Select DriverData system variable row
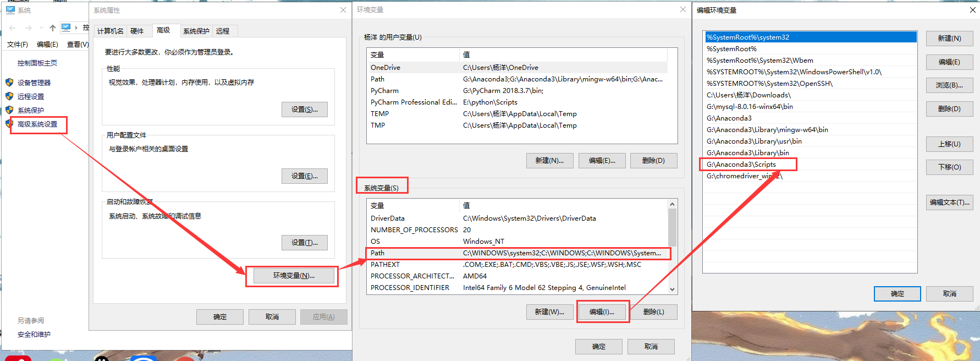This screenshot has height=361, width=980. click(x=517, y=218)
